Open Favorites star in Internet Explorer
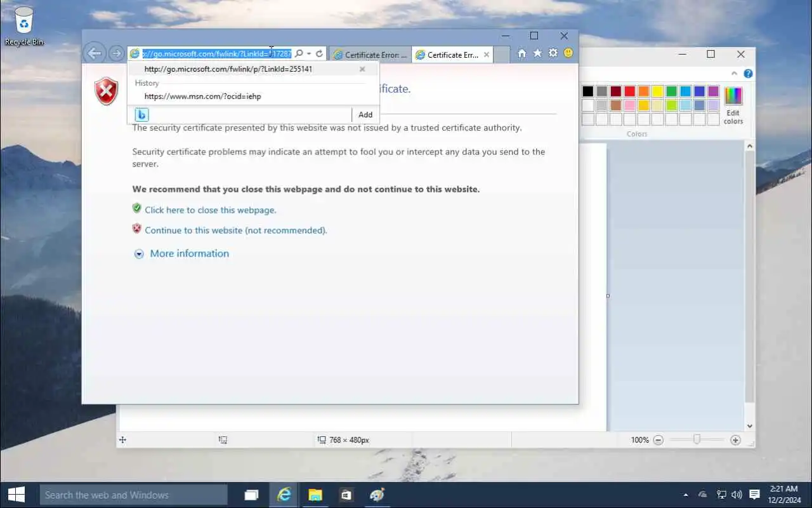Viewport: 812px width, 508px height. (x=537, y=53)
